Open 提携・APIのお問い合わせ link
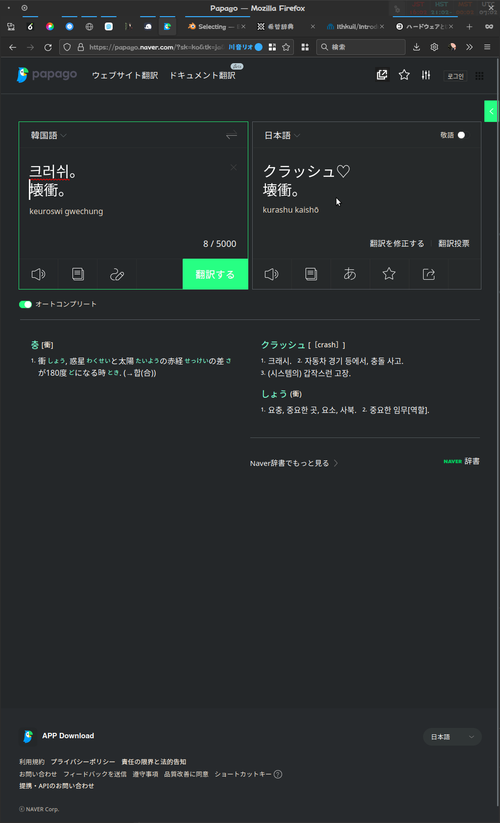 [x=57, y=786]
